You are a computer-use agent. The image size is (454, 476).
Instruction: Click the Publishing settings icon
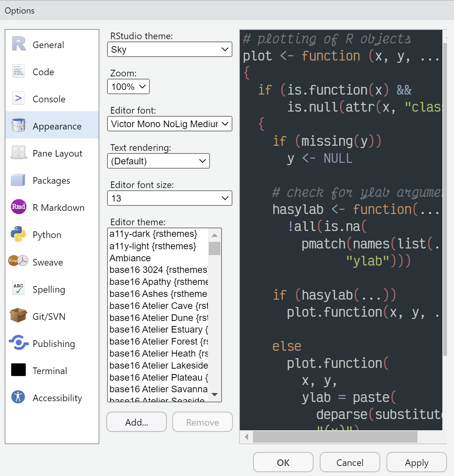(18, 343)
